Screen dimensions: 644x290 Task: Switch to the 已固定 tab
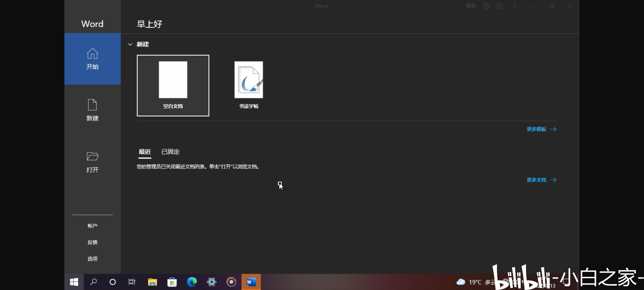pyautogui.click(x=170, y=152)
